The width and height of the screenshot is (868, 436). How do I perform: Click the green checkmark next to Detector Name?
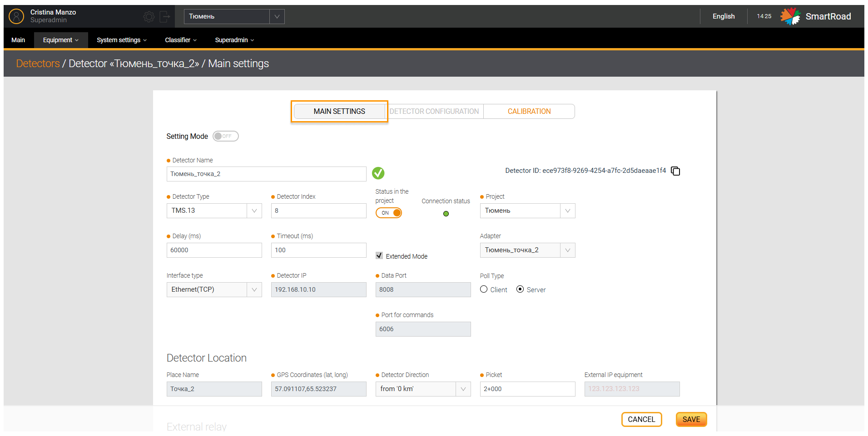(x=378, y=173)
